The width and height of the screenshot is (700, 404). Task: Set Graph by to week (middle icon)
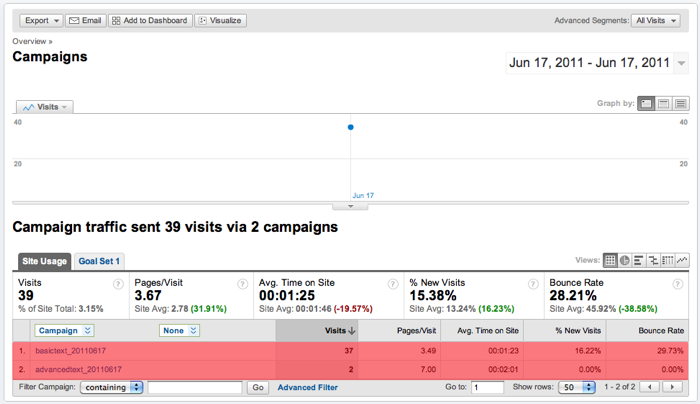pyautogui.click(x=663, y=103)
